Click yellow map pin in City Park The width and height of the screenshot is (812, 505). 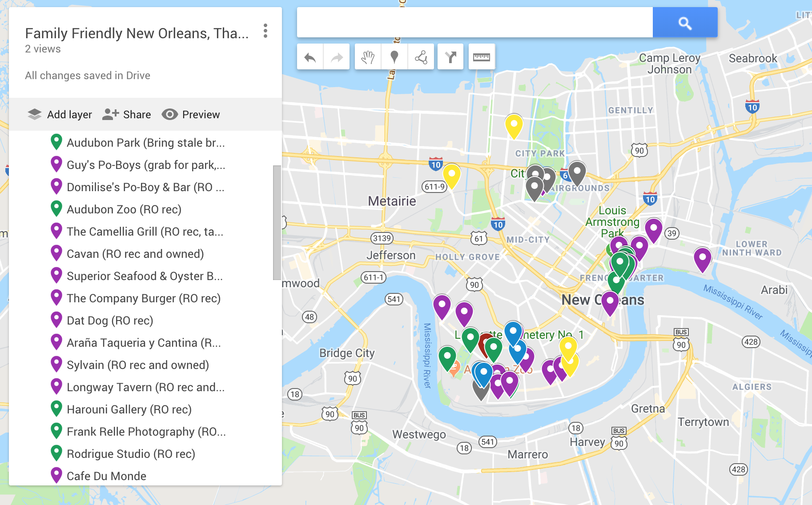point(514,126)
